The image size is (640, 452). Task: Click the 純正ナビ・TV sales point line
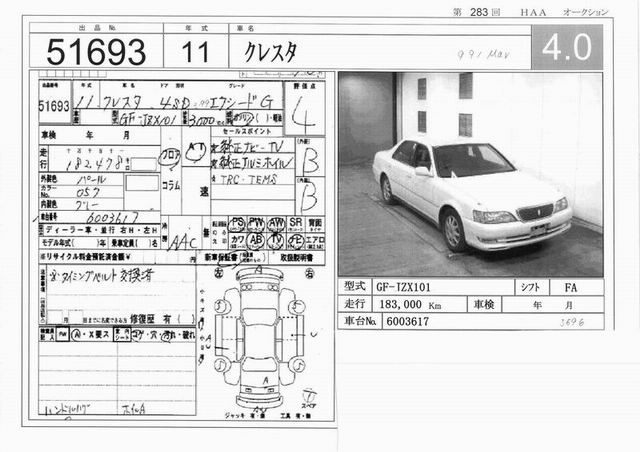pos(252,147)
